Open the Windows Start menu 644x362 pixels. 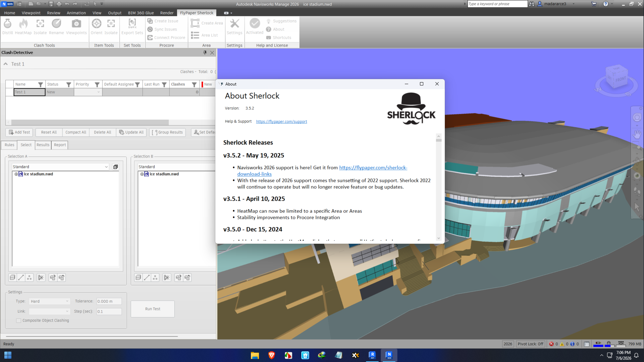tap(8, 355)
